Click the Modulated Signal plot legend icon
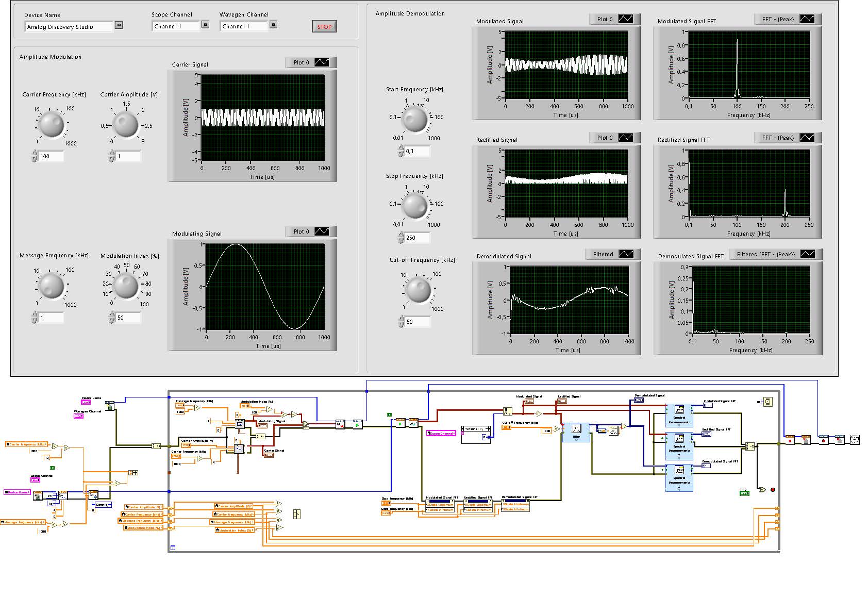 click(x=625, y=19)
